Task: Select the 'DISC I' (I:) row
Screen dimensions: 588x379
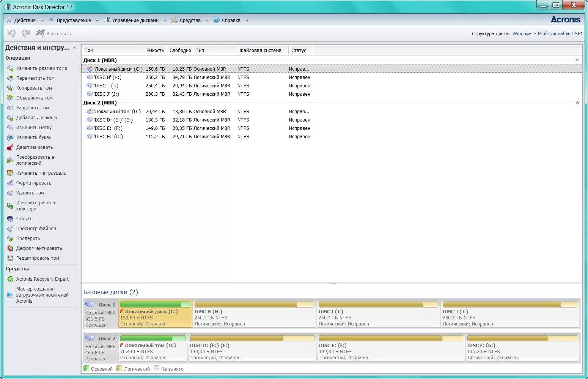Action: coord(332,86)
